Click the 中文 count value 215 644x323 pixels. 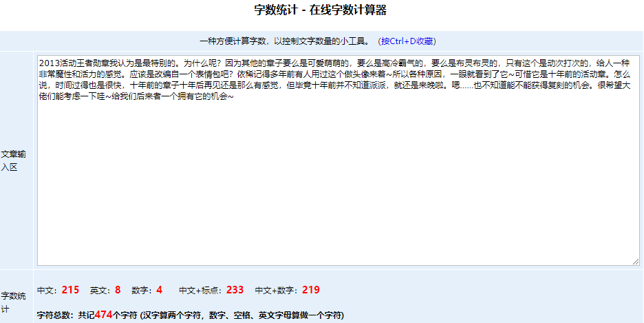tap(70, 290)
